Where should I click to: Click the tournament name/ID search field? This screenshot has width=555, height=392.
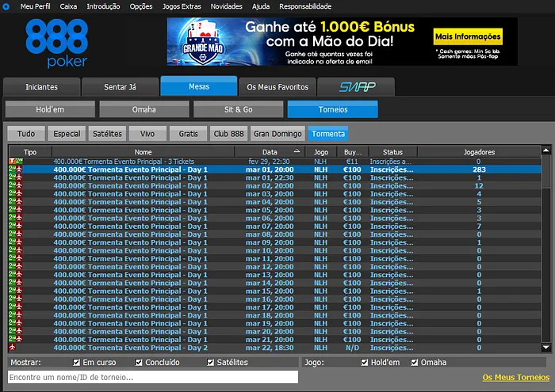click(153, 377)
